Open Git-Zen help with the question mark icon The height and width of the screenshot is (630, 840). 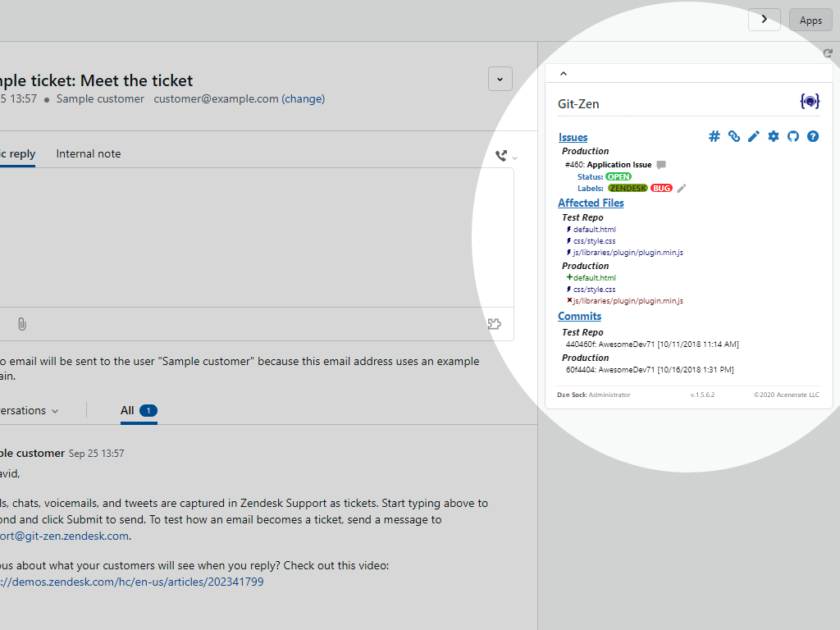[812, 136]
